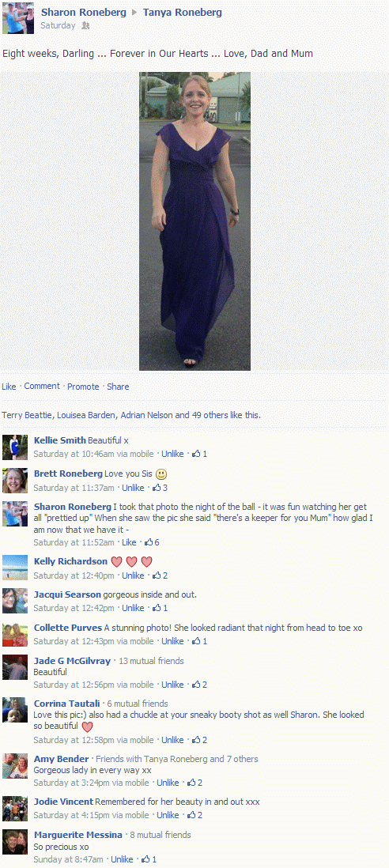Screen dimensions: 389x868
Task: Share the post
Action: pyautogui.click(x=118, y=387)
